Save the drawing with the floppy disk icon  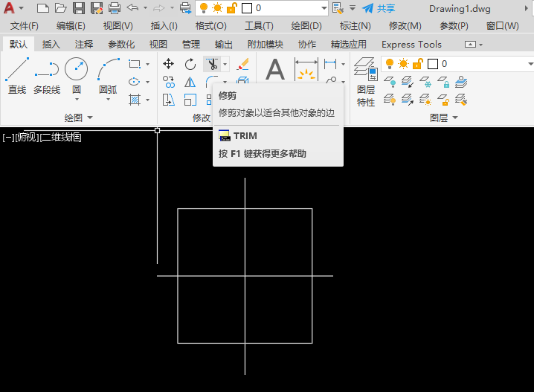point(79,8)
